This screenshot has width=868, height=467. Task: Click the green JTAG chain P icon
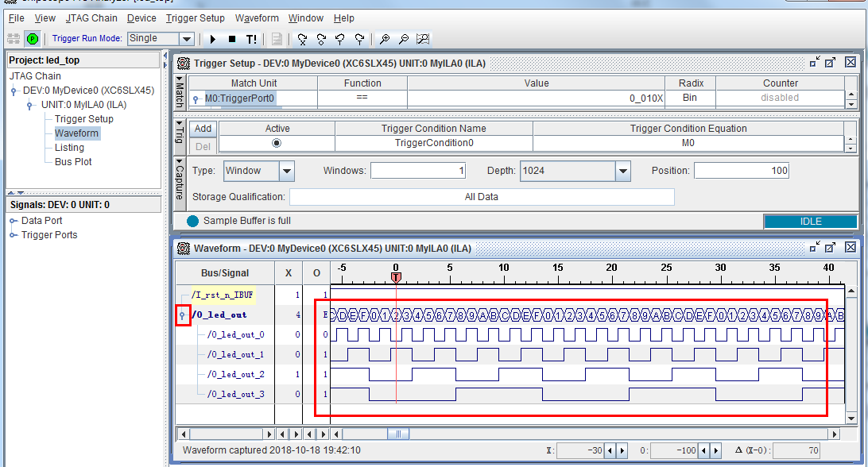coord(32,39)
